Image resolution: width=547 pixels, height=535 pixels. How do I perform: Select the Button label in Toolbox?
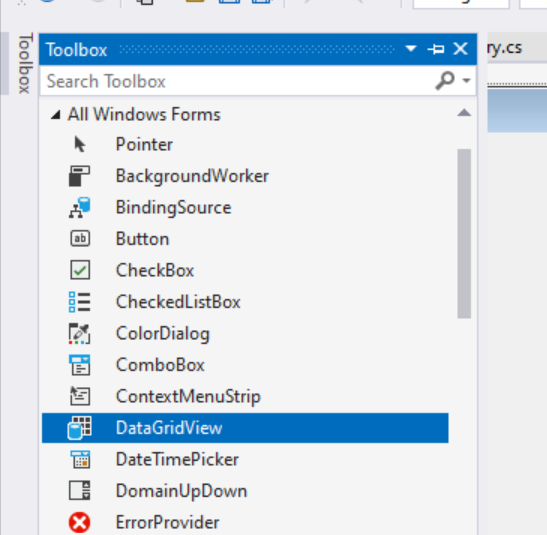[142, 239]
